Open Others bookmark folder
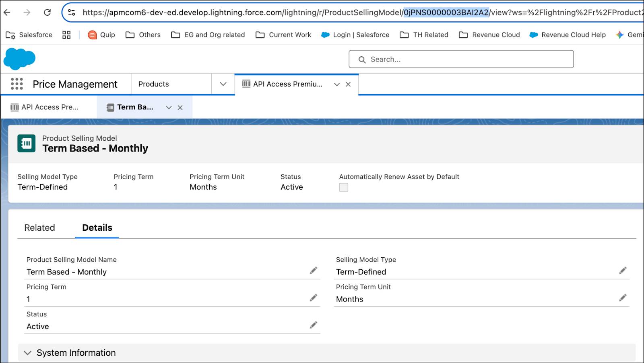644x363 pixels. coord(143,35)
